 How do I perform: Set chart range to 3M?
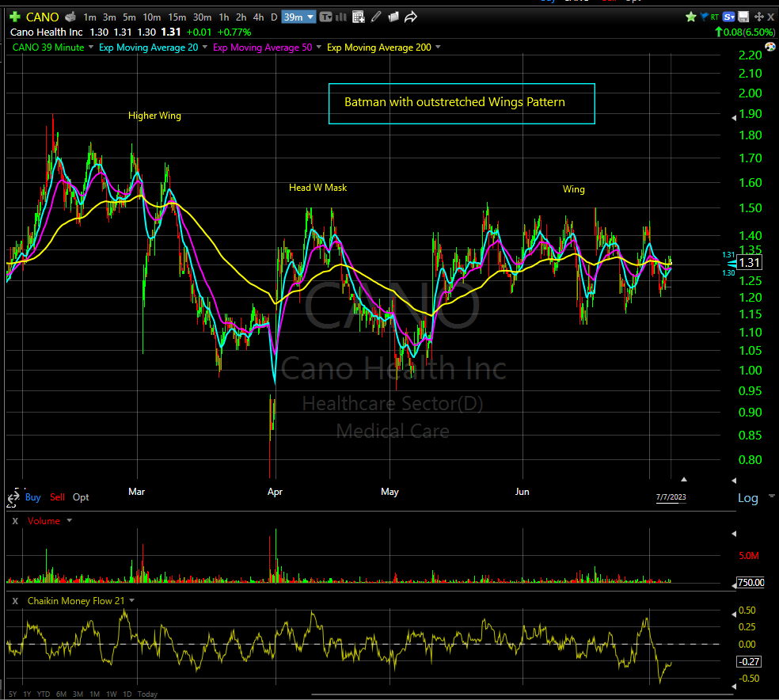click(x=78, y=694)
